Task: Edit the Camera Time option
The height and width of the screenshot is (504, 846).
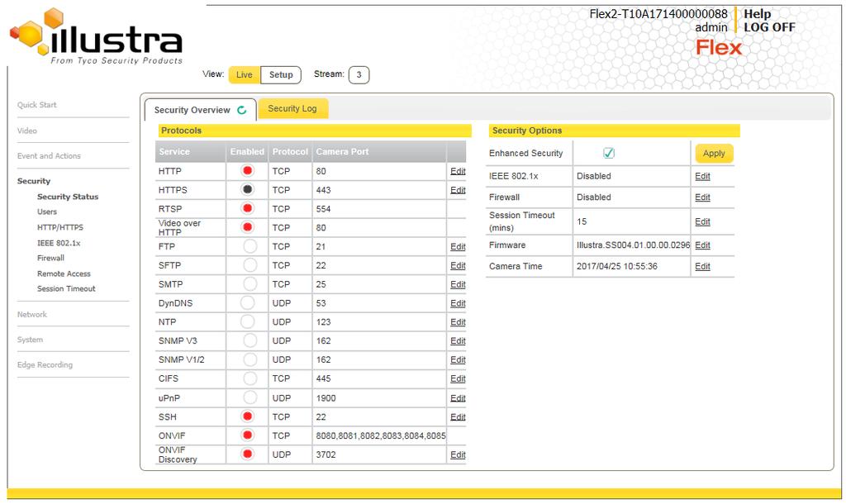Action: (x=702, y=267)
